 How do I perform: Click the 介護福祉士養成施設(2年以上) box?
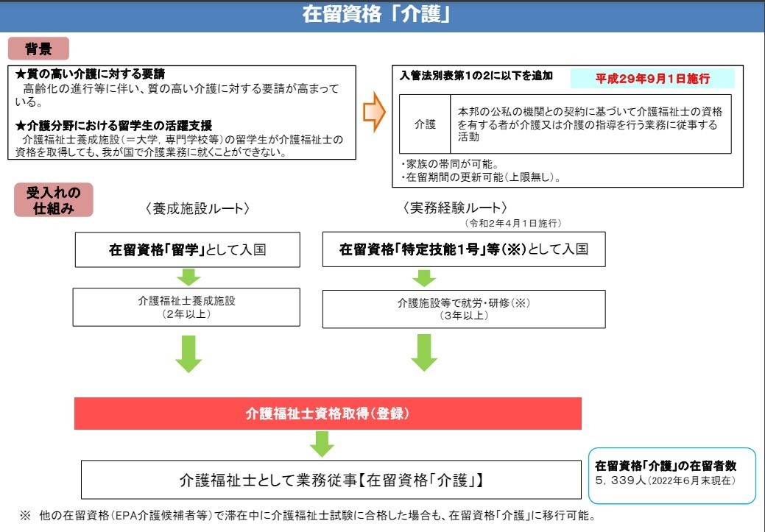(186, 307)
